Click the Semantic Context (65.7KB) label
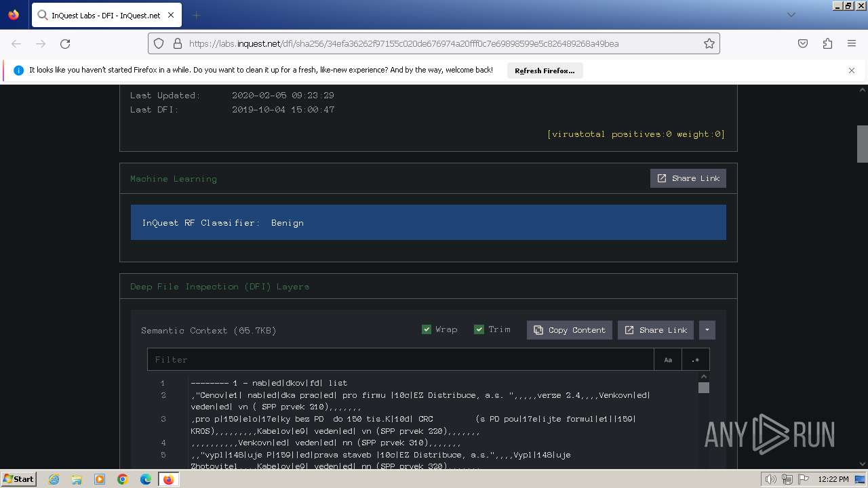The height and width of the screenshot is (488, 868). click(209, 331)
